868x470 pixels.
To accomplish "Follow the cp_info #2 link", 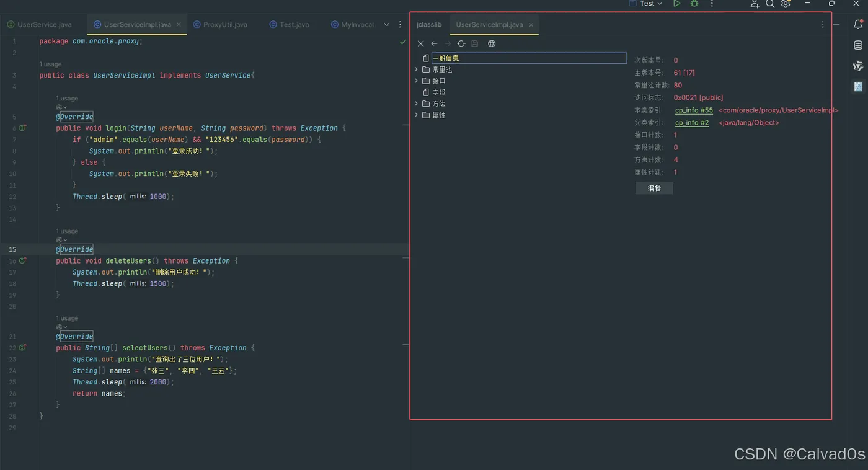I will 692,122.
